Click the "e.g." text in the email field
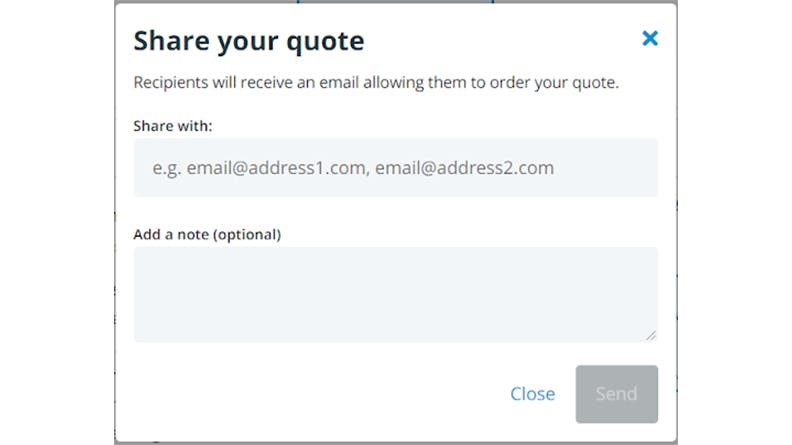This screenshot has height=445, width=792. tap(166, 168)
